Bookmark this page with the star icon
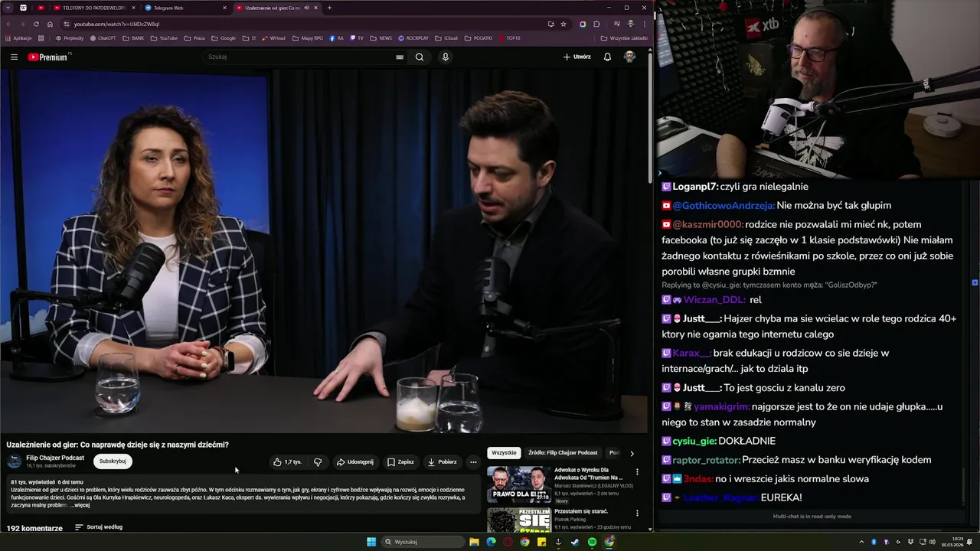The height and width of the screenshot is (551, 980). click(563, 24)
